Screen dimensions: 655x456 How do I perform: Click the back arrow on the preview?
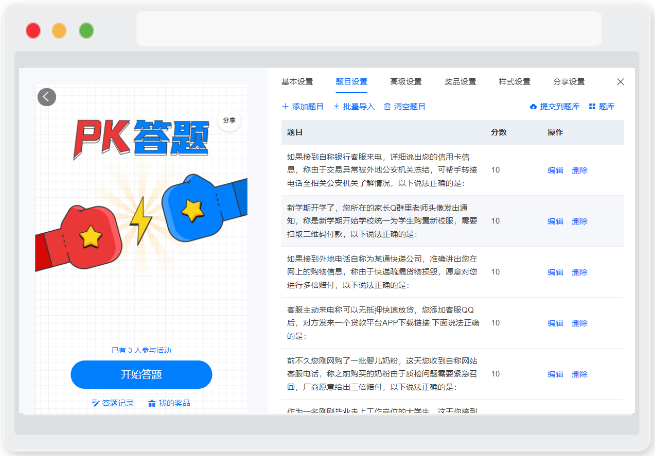pyautogui.click(x=47, y=97)
